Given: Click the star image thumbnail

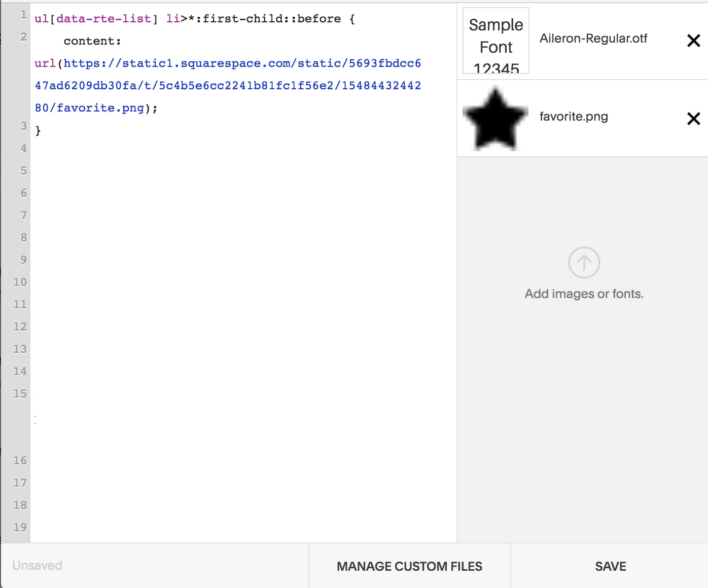Looking at the screenshot, I should [495, 118].
